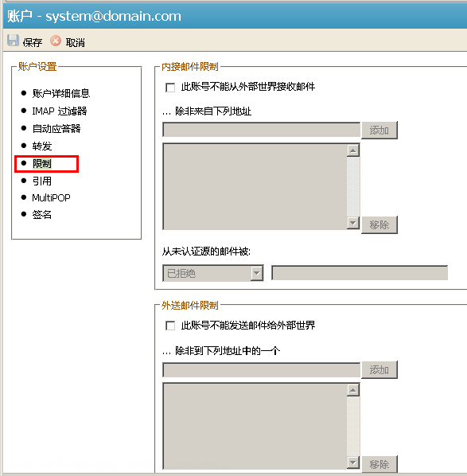467x476 pixels.
Task: Go to 转发 settings
Action: (42, 146)
